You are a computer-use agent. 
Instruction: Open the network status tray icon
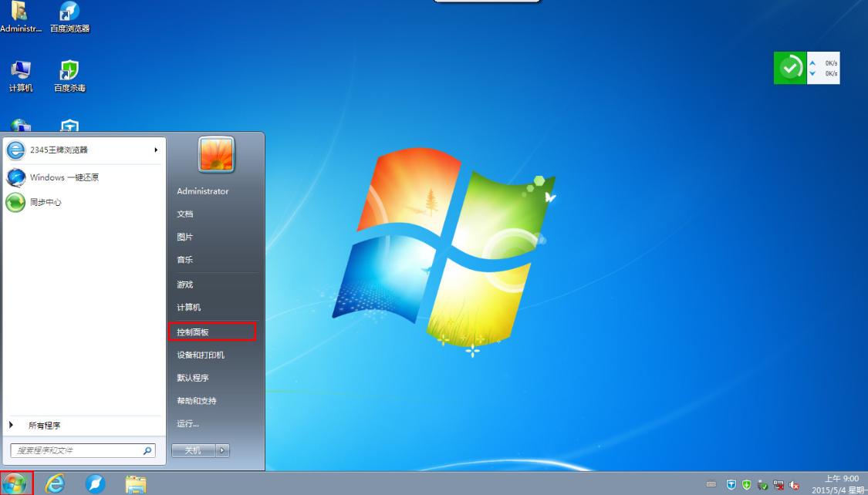pyautogui.click(x=778, y=486)
